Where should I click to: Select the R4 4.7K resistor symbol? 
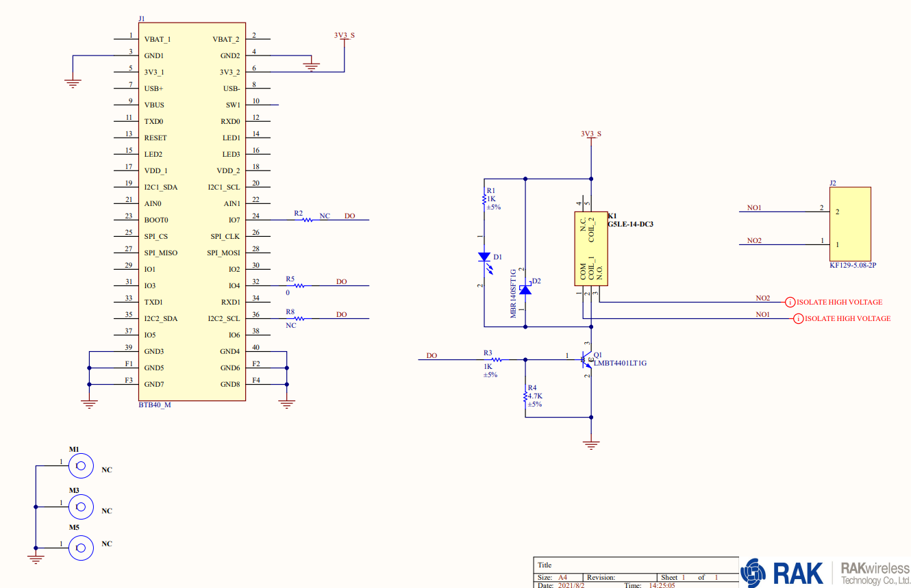pos(525,396)
